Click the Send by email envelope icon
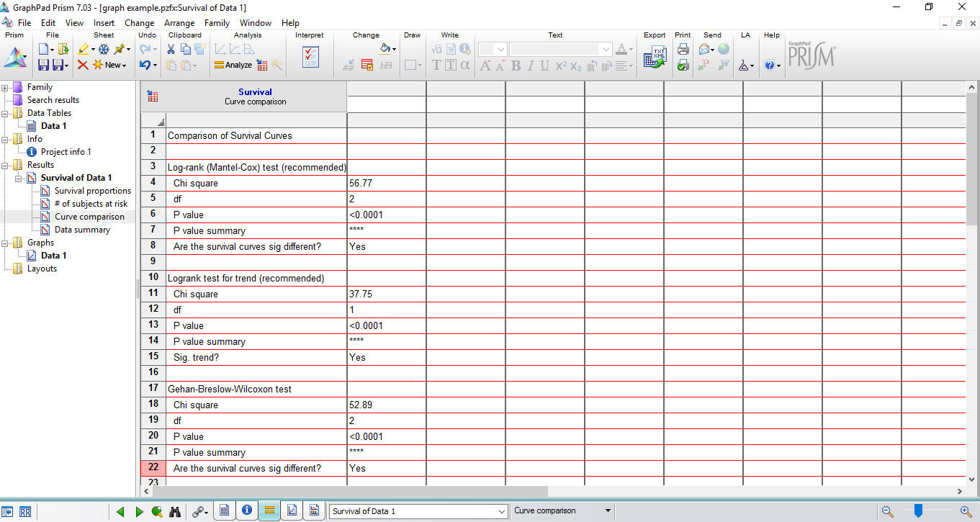 (x=704, y=49)
